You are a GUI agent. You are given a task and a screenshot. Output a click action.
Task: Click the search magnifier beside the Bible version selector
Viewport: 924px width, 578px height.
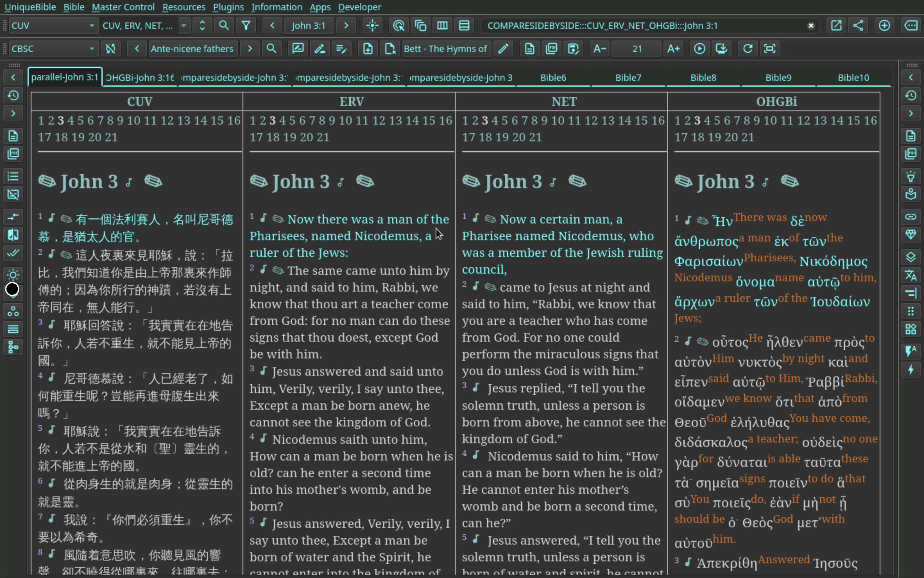coord(224,26)
